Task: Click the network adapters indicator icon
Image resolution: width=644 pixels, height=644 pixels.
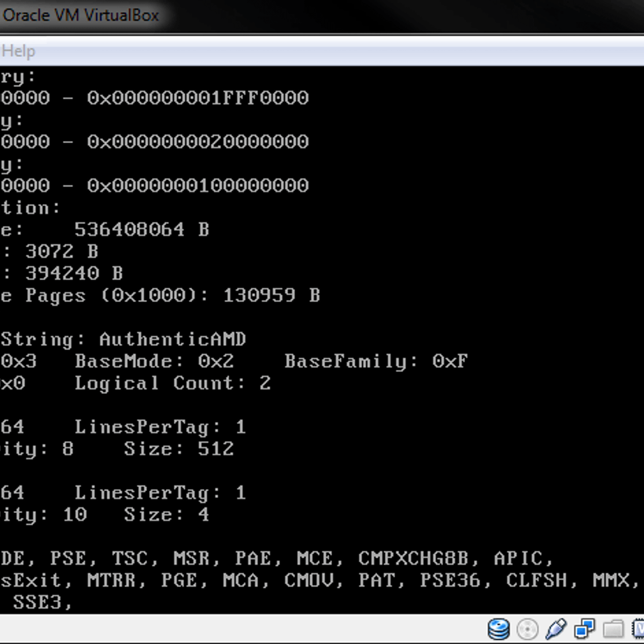Action: (584, 628)
